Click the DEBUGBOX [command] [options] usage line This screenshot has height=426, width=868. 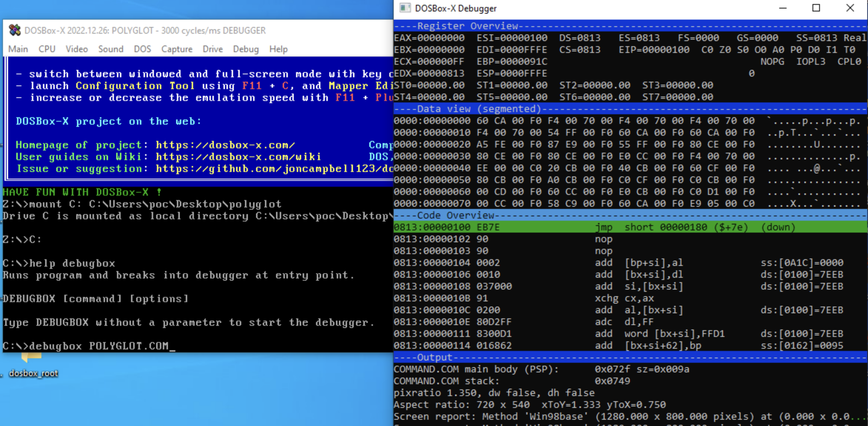96,299
